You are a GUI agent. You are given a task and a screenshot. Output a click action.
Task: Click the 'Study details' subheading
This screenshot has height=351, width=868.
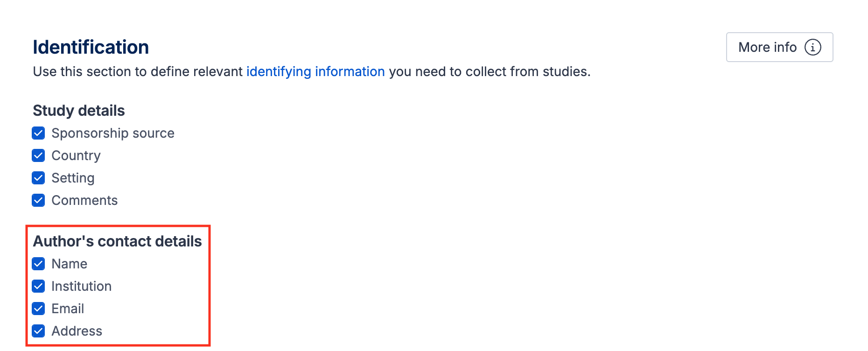point(79,111)
